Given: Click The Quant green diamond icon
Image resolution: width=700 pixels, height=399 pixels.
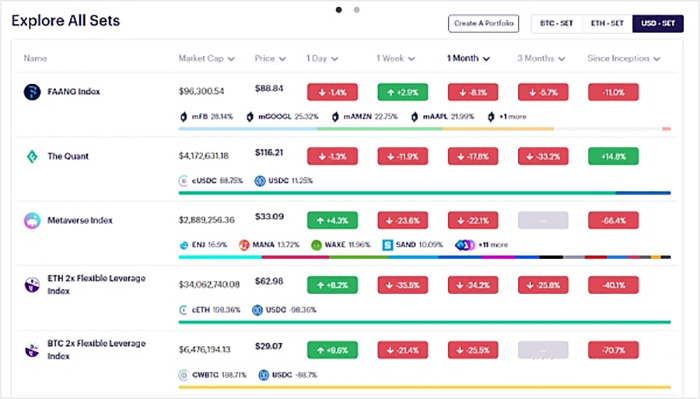Looking at the screenshot, I should [x=32, y=156].
